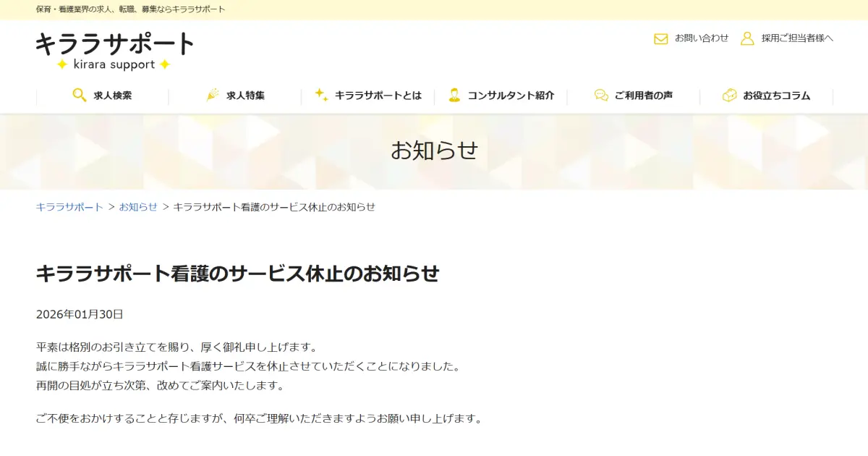Select the person icon beside 採用ご担当者様へ

point(748,38)
